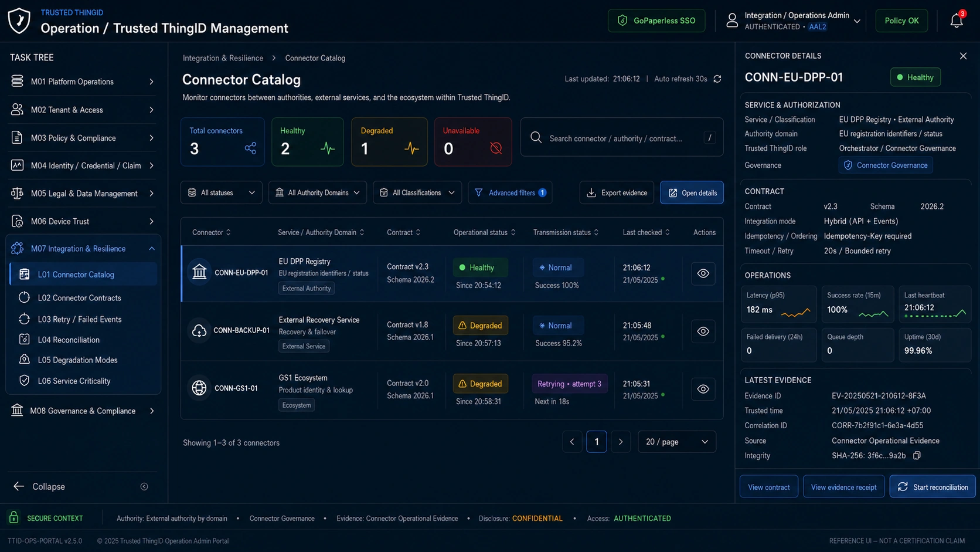The image size is (980, 552).
Task: Open the Connector Governance link
Action: tap(886, 165)
